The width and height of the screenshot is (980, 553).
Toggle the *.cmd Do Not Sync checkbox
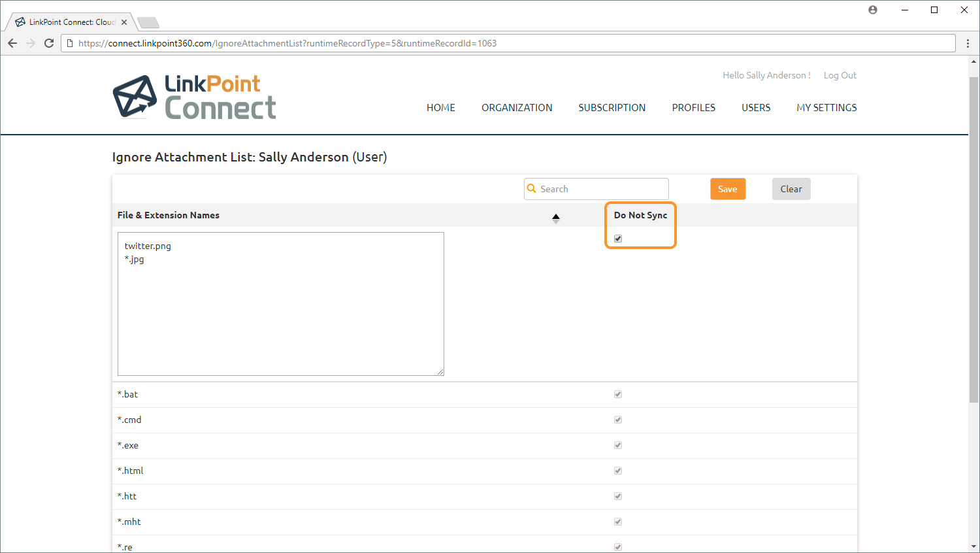pos(618,420)
